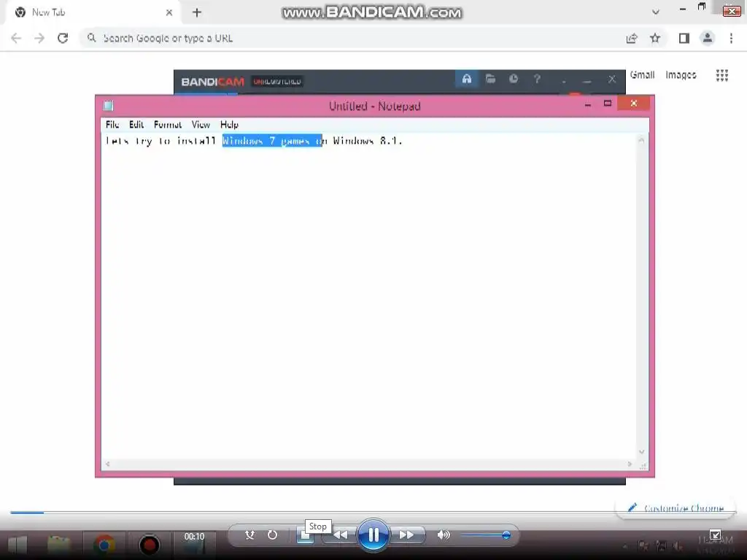Open Google apps grid icon

pos(721,75)
